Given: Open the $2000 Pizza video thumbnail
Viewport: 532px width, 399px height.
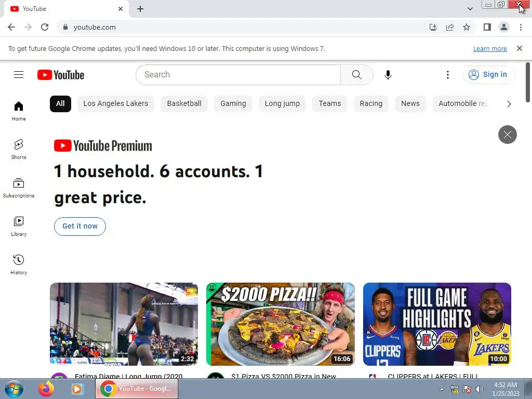Looking at the screenshot, I should click(x=281, y=324).
